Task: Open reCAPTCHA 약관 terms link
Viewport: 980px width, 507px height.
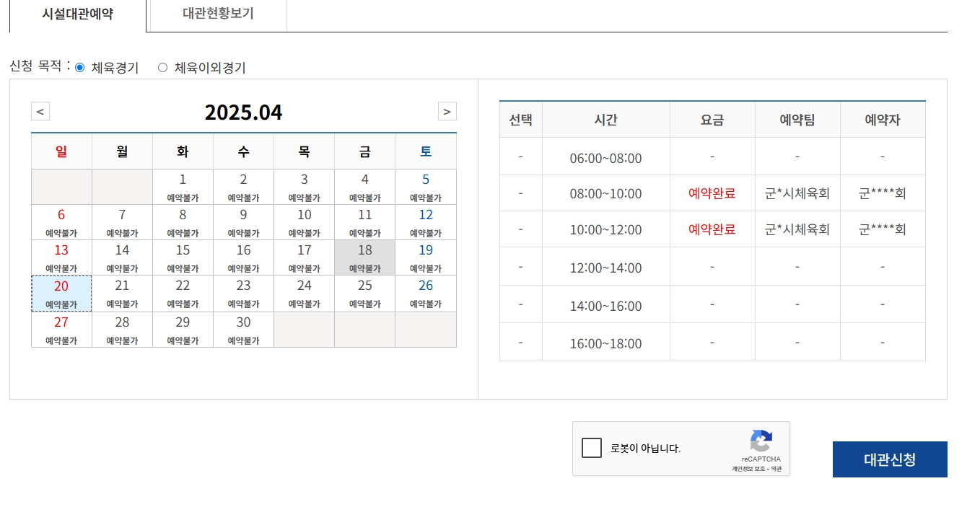Action: [776, 469]
